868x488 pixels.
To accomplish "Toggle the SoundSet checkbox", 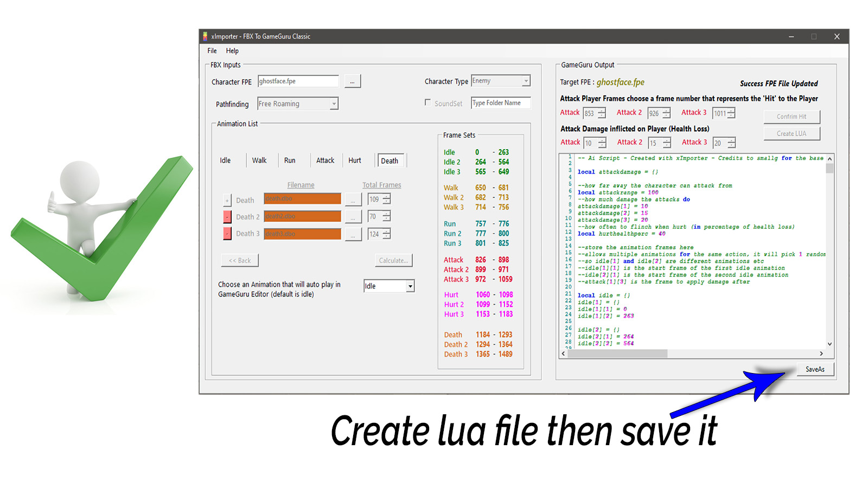I will (x=427, y=102).
